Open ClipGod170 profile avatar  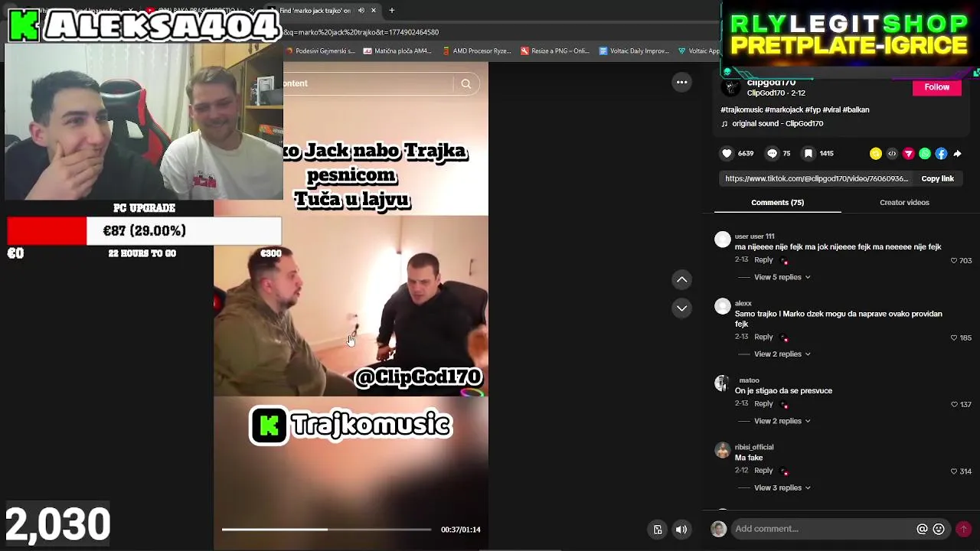coord(731,87)
